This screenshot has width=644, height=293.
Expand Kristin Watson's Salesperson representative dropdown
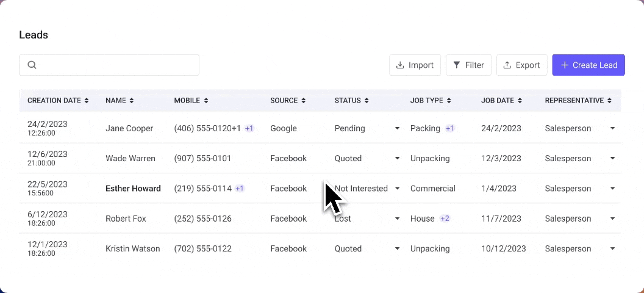click(x=612, y=248)
